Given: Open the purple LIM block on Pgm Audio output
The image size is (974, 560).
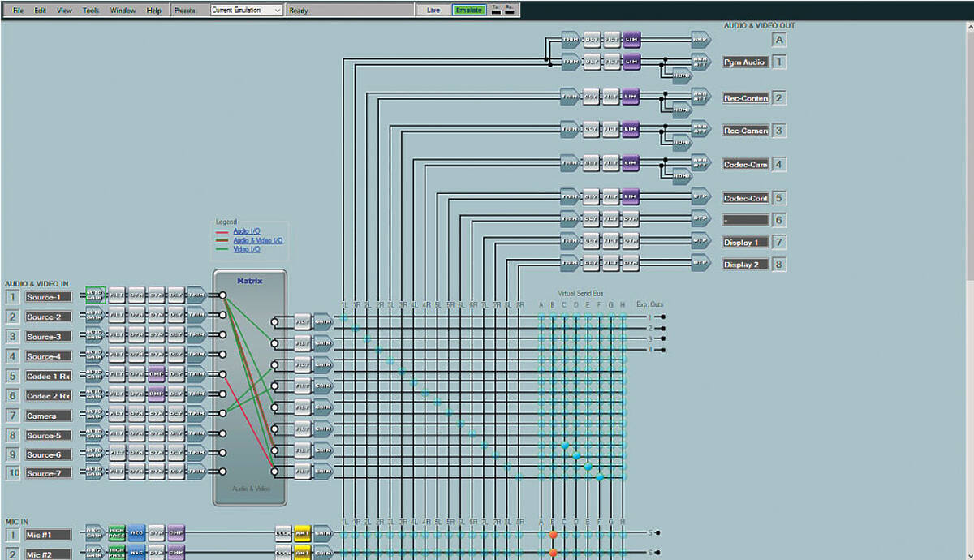Looking at the screenshot, I should coord(632,61).
